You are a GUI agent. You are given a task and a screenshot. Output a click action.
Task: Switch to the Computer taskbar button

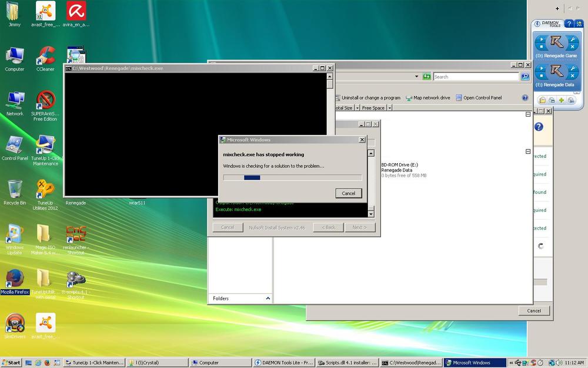point(220,363)
